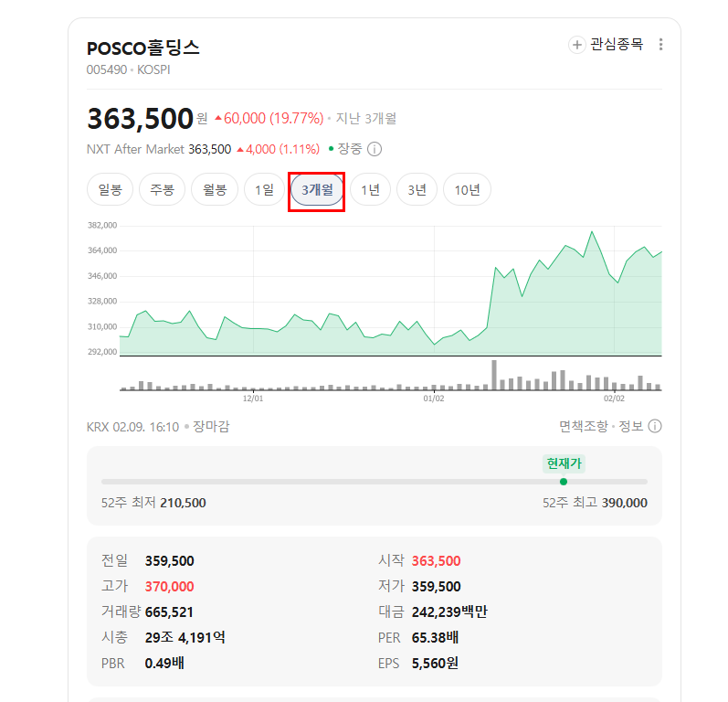This screenshot has height=702, width=728.
Task: Click the current price 363,500
Action: pos(141,119)
